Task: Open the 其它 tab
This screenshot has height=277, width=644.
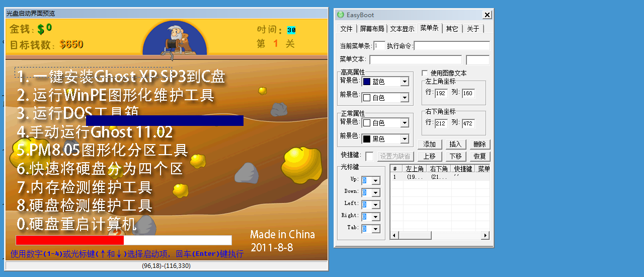Action: coord(452,29)
